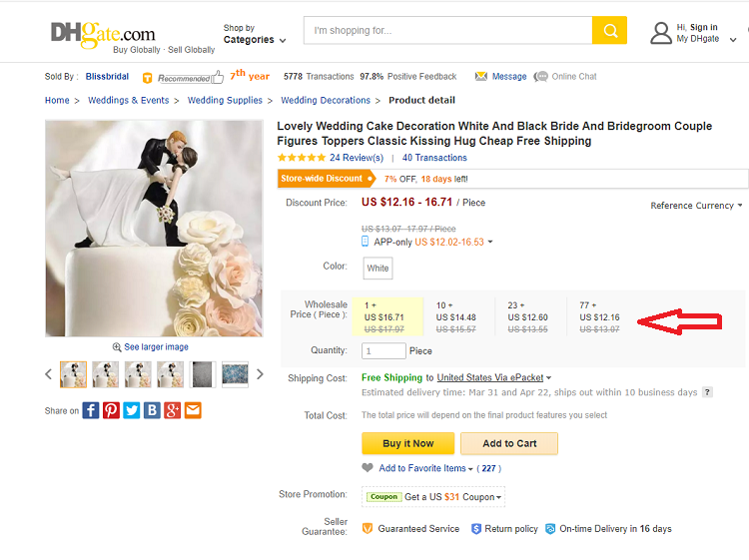Show previous product thumbnails arrow
This screenshot has width=749, height=560.
48,374
